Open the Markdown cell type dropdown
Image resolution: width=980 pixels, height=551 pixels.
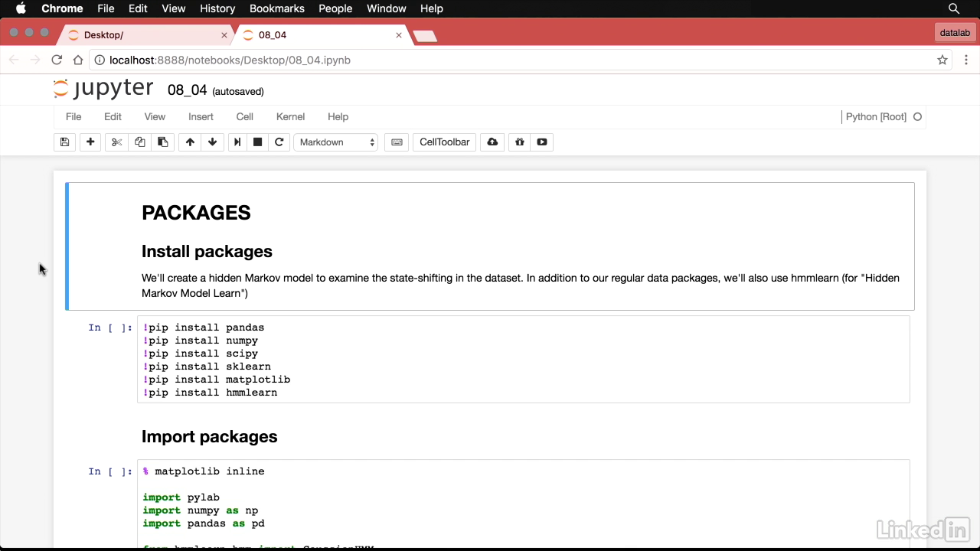coord(336,142)
